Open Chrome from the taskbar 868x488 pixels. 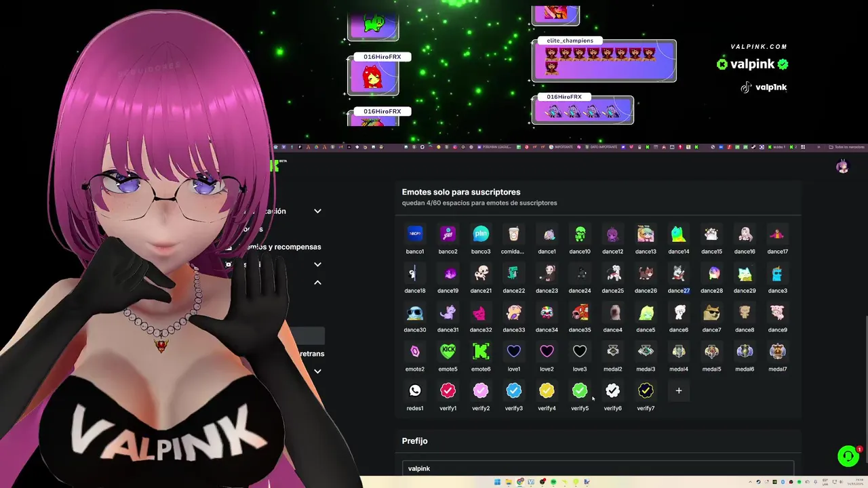coord(520,483)
